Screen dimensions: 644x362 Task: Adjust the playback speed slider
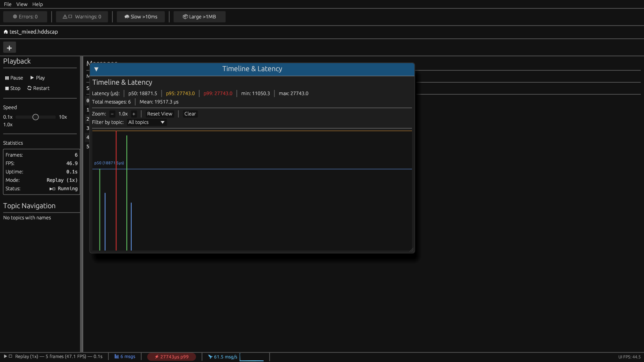click(x=35, y=117)
